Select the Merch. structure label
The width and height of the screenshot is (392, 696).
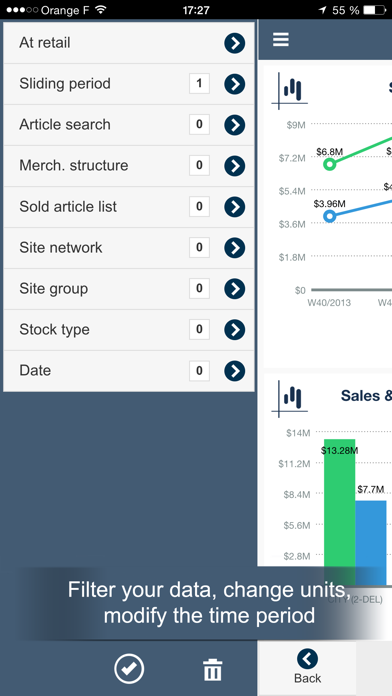(x=74, y=165)
